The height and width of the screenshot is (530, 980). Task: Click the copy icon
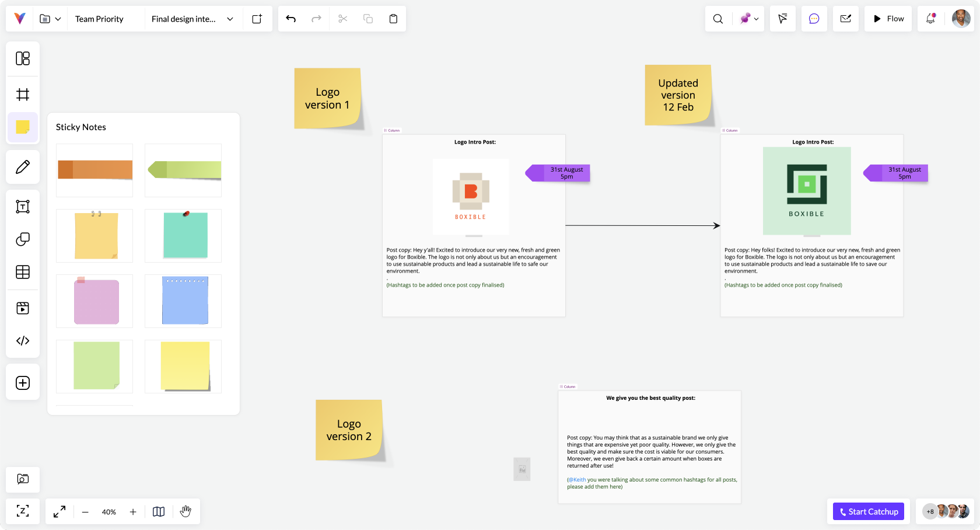click(x=368, y=19)
